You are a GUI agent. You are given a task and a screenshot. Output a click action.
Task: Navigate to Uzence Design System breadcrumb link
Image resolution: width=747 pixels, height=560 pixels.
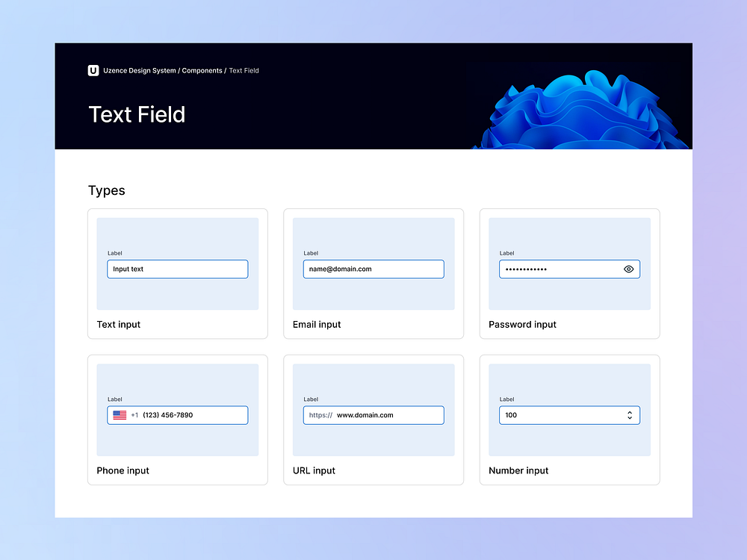pyautogui.click(x=138, y=70)
